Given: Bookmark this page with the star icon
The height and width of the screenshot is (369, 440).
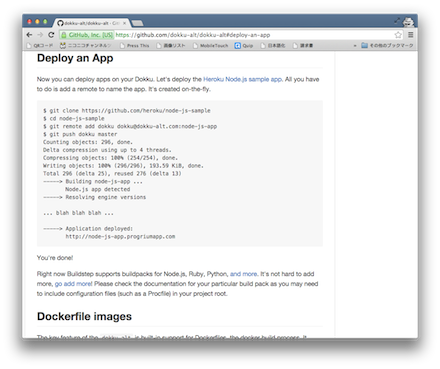Looking at the screenshot, I should click(398, 35).
